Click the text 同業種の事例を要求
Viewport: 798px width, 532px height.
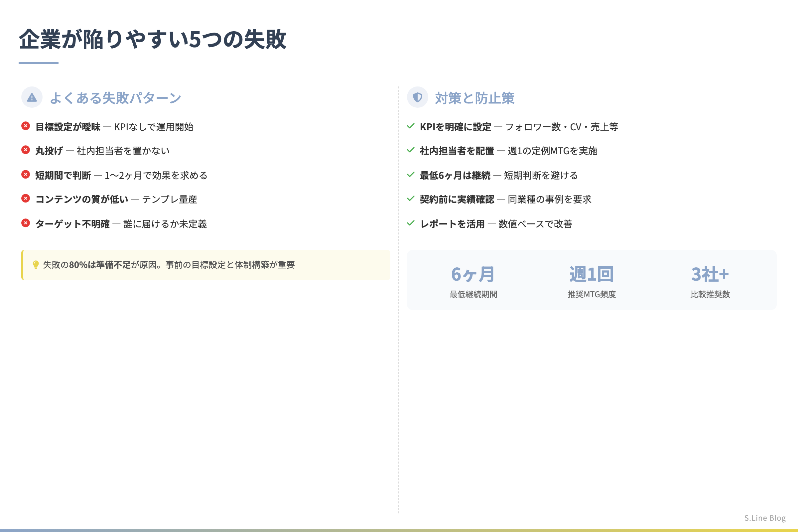(550, 199)
